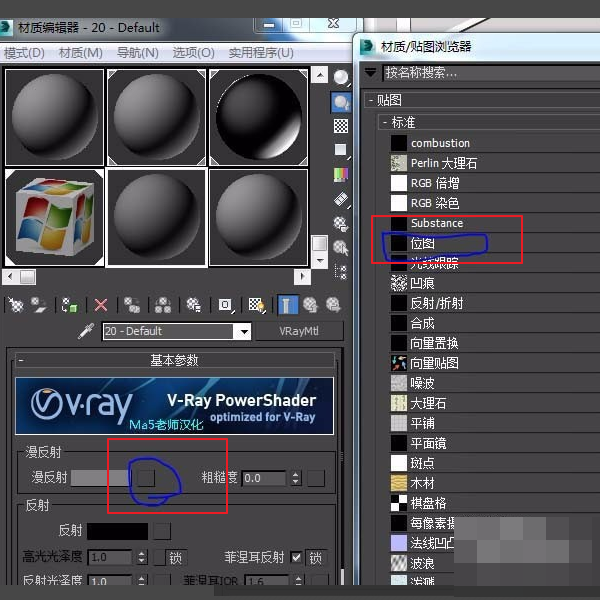
Task: Click the 粗糙度 map slot button
Action: (x=316, y=478)
